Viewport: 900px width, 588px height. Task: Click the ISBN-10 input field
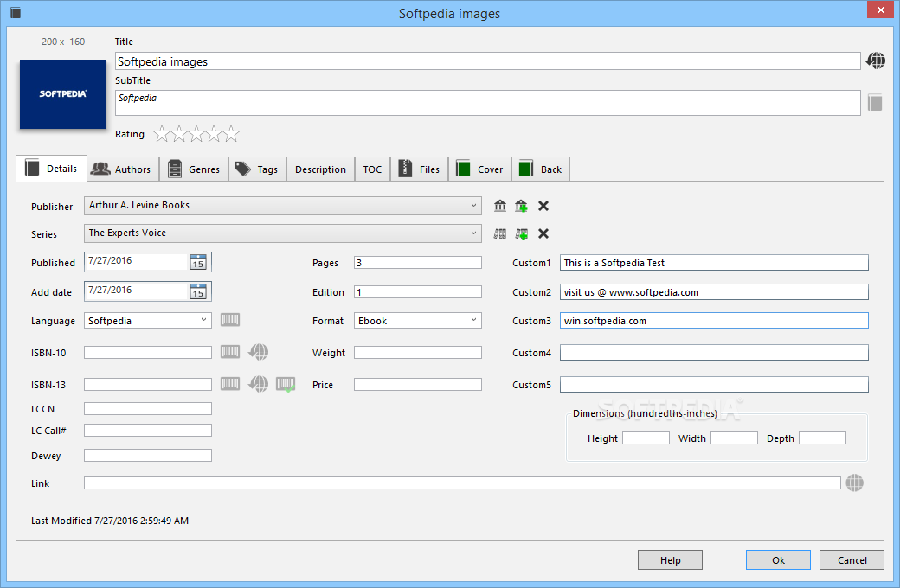147,352
